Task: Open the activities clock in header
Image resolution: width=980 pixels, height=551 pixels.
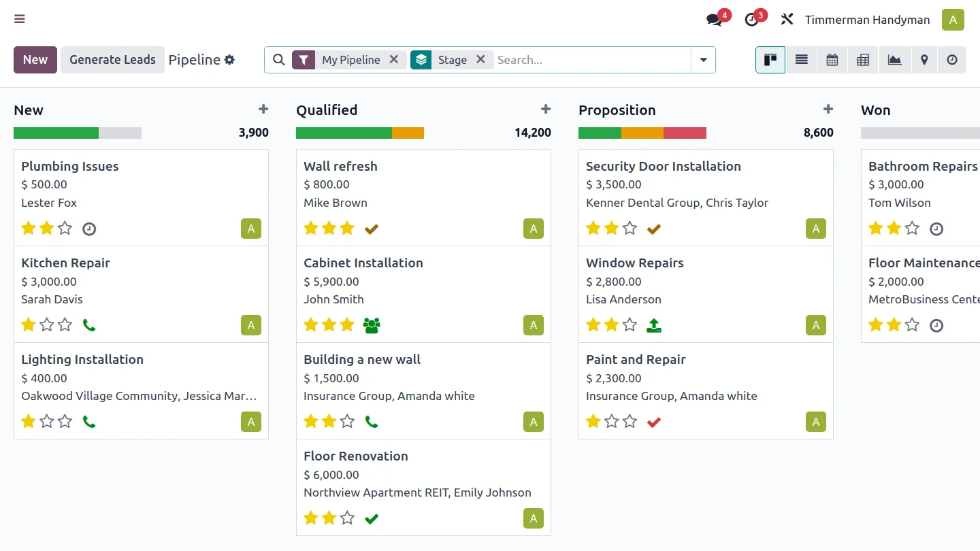Action: (x=751, y=20)
